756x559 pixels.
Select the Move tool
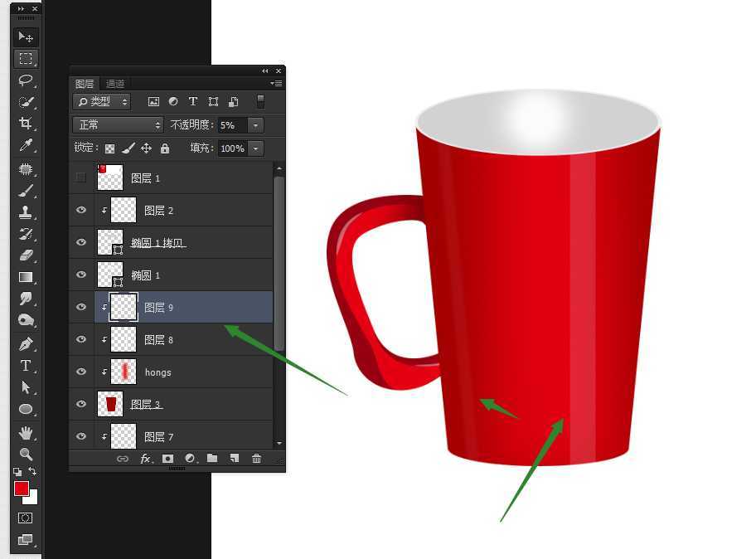[x=26, y=37]
